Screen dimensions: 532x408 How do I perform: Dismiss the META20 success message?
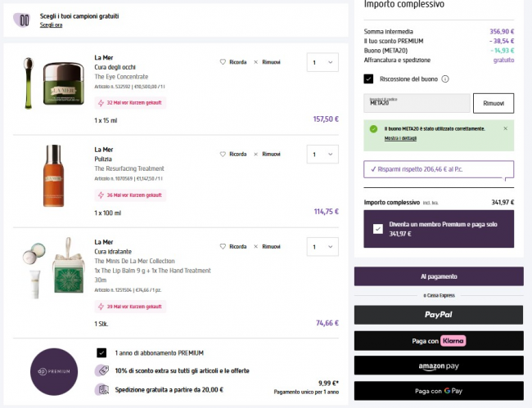click(x=504, y=128)
